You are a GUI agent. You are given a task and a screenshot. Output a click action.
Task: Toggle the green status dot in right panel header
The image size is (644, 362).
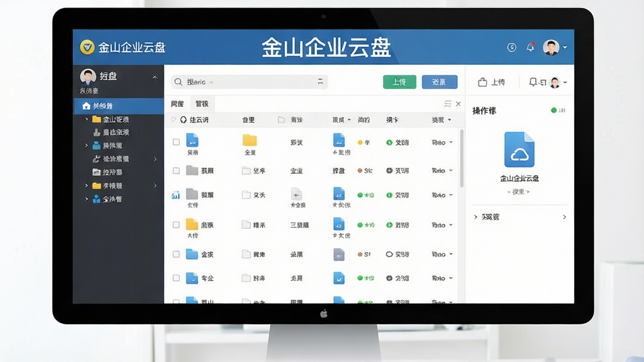(x=553, y=110)
